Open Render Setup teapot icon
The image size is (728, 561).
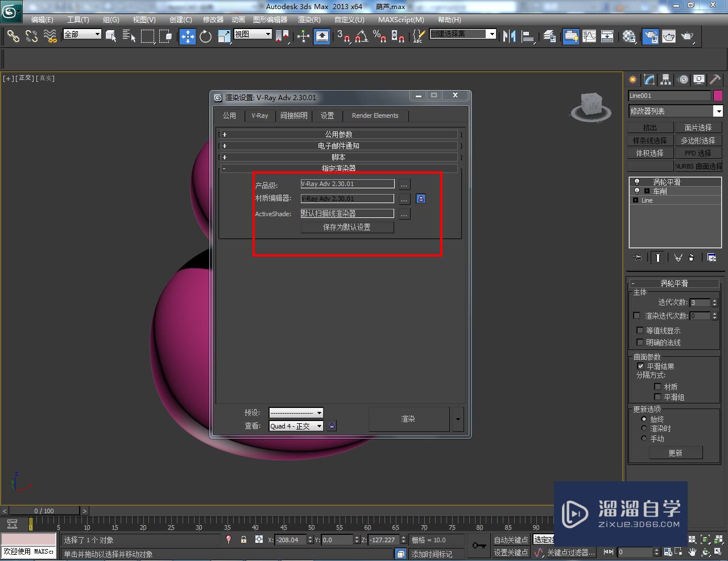(x=650, y=36)
